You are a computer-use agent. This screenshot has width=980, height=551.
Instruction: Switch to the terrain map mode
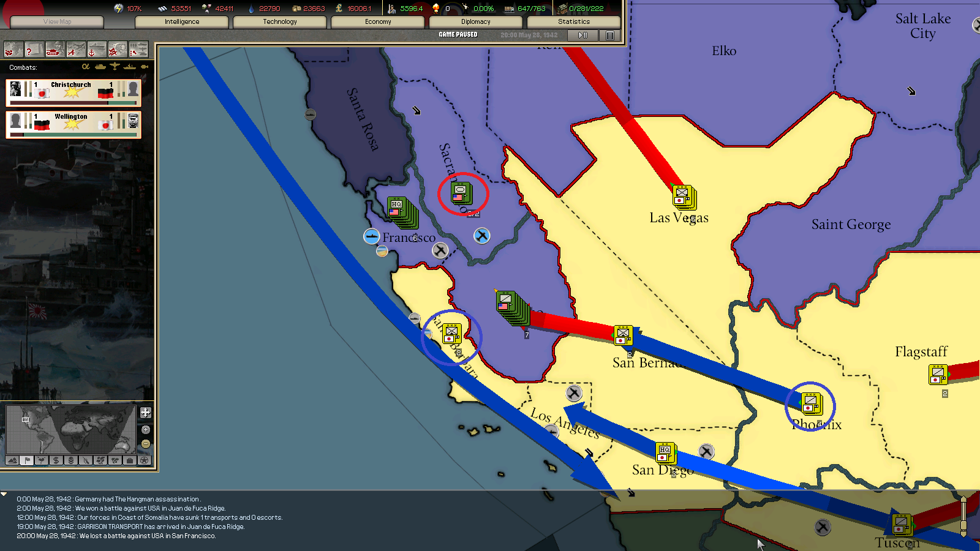(12, 460)
